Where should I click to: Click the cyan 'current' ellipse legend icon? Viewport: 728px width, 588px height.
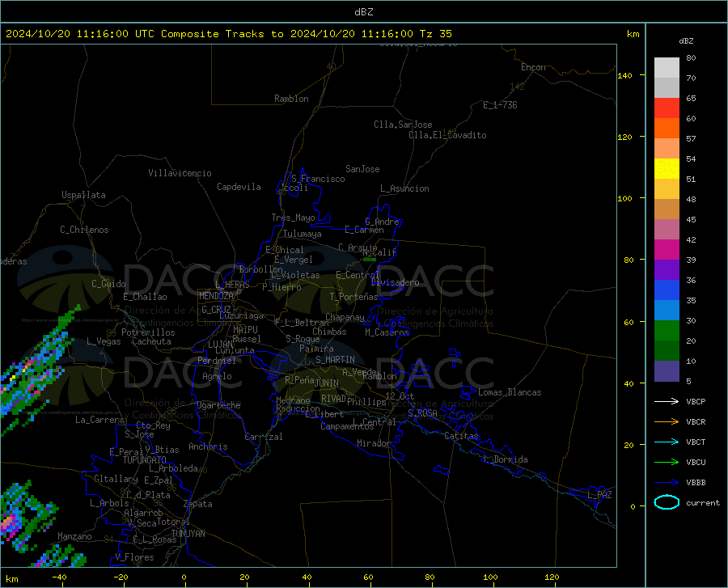click(x=667, y=502)
